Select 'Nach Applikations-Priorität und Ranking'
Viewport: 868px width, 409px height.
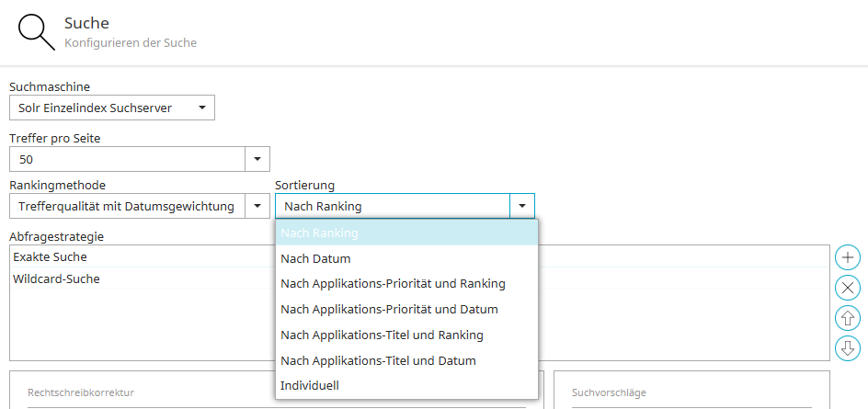tap(406, 284)
